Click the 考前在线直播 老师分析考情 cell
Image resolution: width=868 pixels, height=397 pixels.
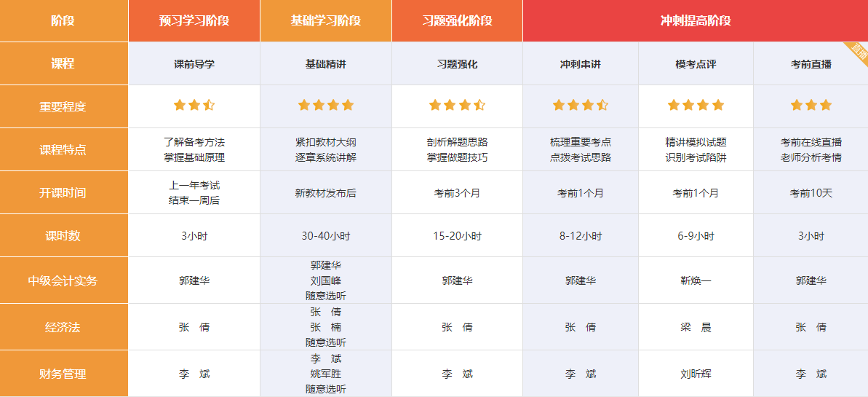(811, 150)
